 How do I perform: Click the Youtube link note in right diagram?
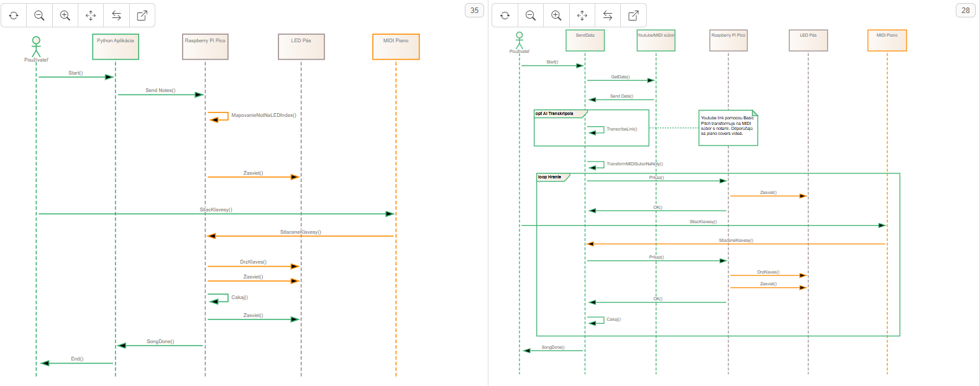pyautogui.click(x=728, y=128)
